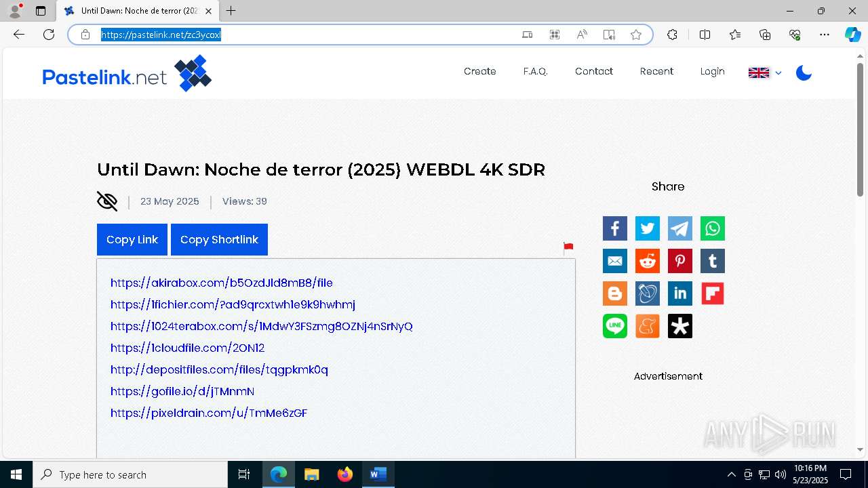
Task: Open the F.A.Q. page
Action: click(536, 71)
